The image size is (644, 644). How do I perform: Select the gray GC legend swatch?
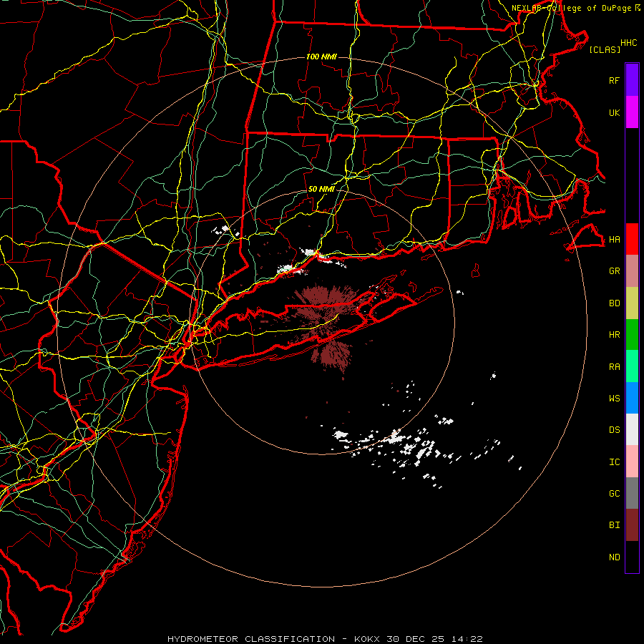(x=632, y=493)
